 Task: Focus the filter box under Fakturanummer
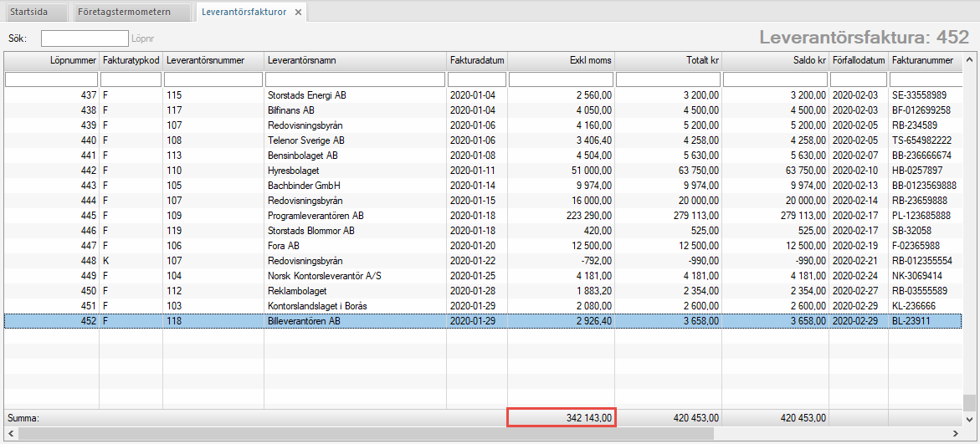pos(926,79)
